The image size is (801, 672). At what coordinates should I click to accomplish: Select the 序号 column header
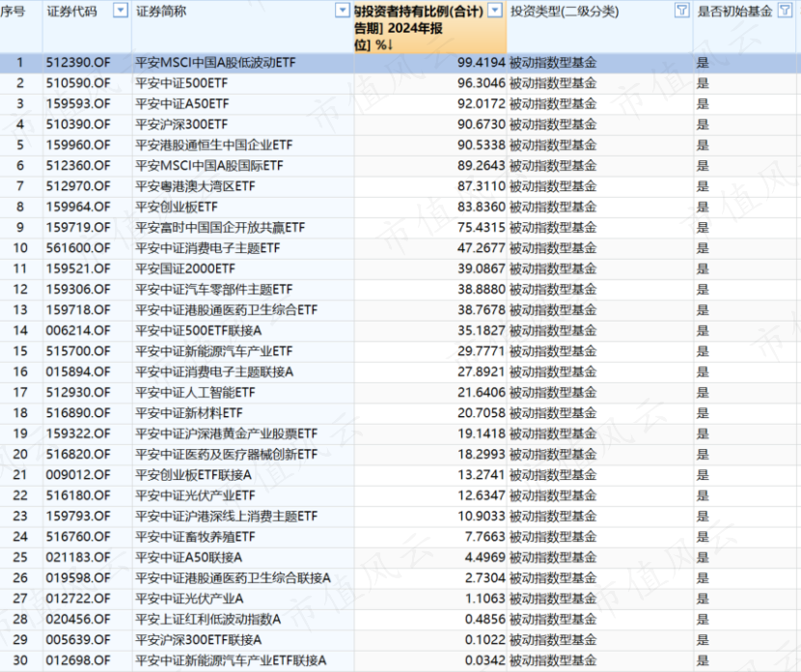pyautogui.click(x=13, y=12)
